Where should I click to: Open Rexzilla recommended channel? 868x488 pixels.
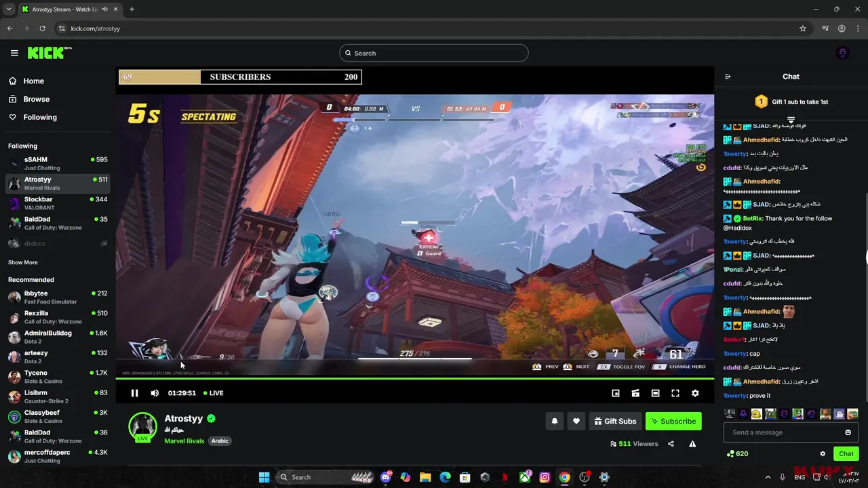58,317
